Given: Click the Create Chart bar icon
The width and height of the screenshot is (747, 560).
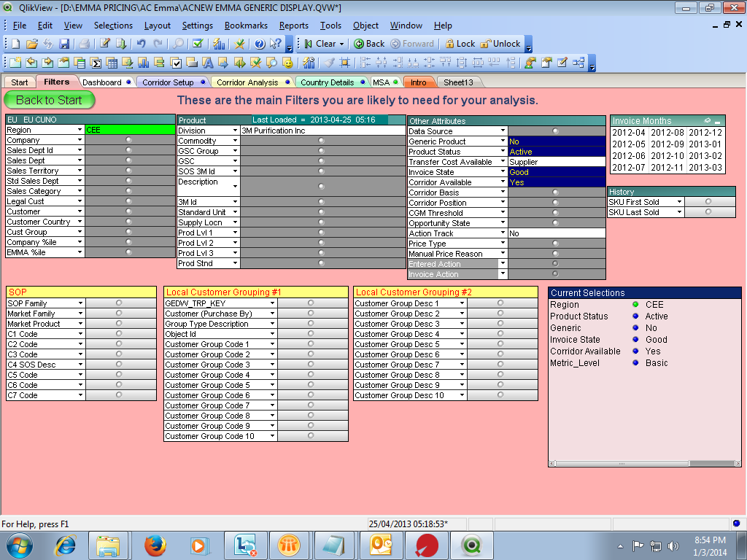Looking at the screenshot, I should (144, 63).
